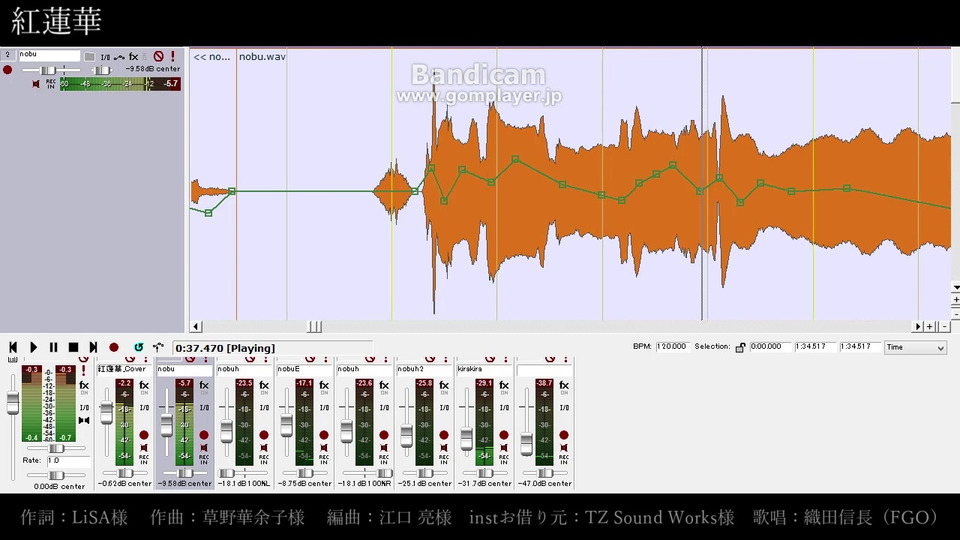Click the Go to start transport button
The width and height of the screenshot is (960, 540).
coord(12,348)
